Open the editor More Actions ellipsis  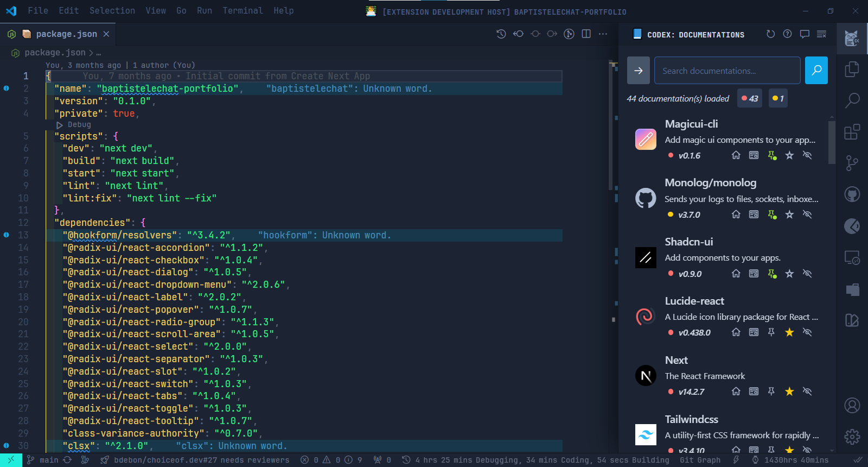[603, 34]
